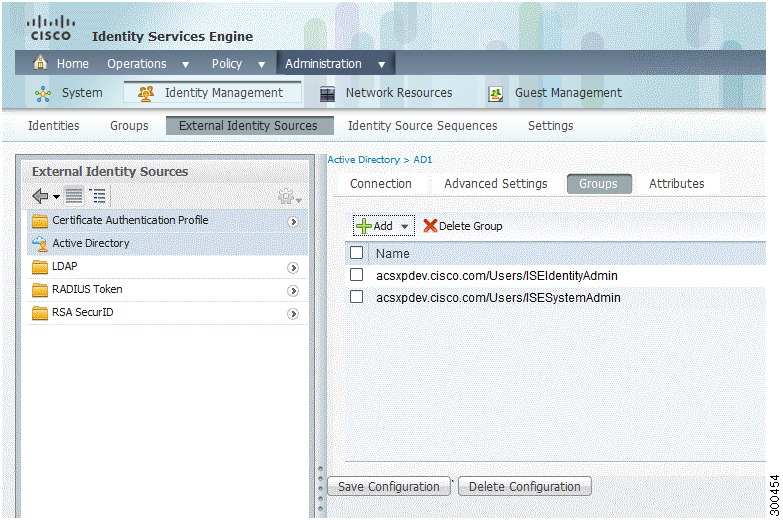The height and width of the screenshot is (520, 783).
Task: Click the Cisco logo
Action: (50, 28)
